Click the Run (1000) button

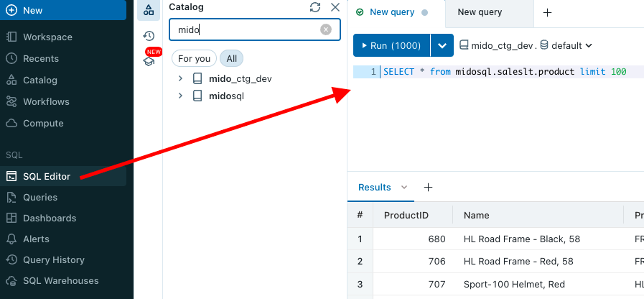point(391,45)
